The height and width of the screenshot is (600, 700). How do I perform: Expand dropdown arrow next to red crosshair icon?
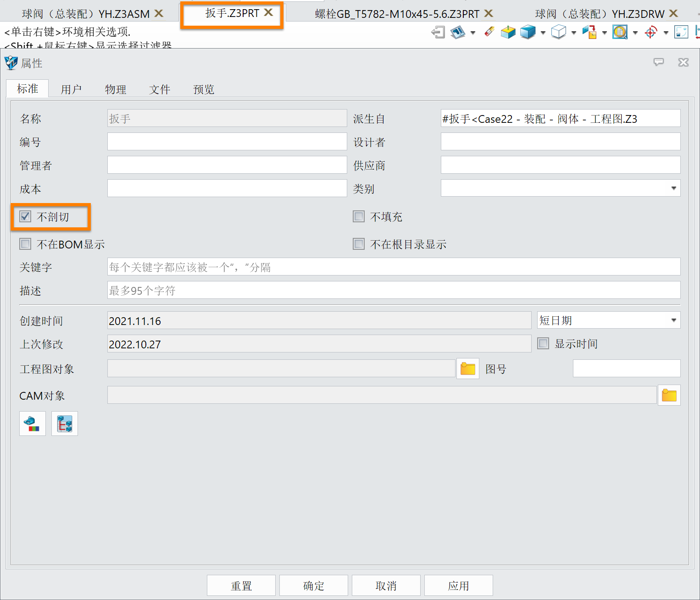pyautogui.click(x=666, y=33)
